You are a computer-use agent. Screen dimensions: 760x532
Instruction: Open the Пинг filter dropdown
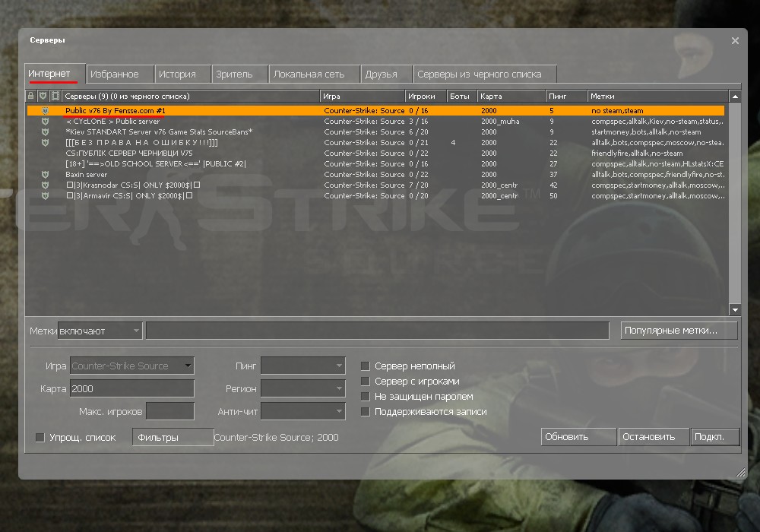[303, 366]
